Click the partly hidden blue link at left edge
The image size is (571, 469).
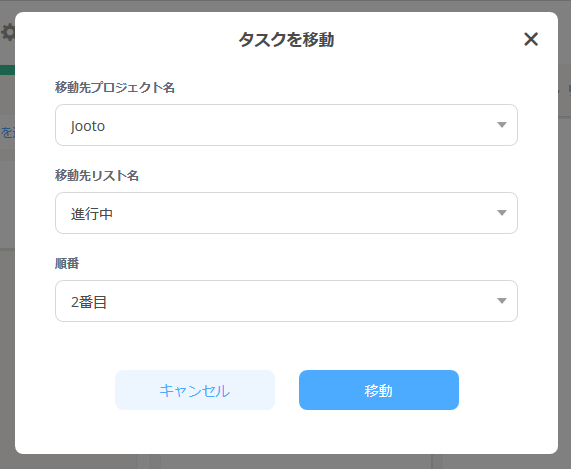coord(7,133)
